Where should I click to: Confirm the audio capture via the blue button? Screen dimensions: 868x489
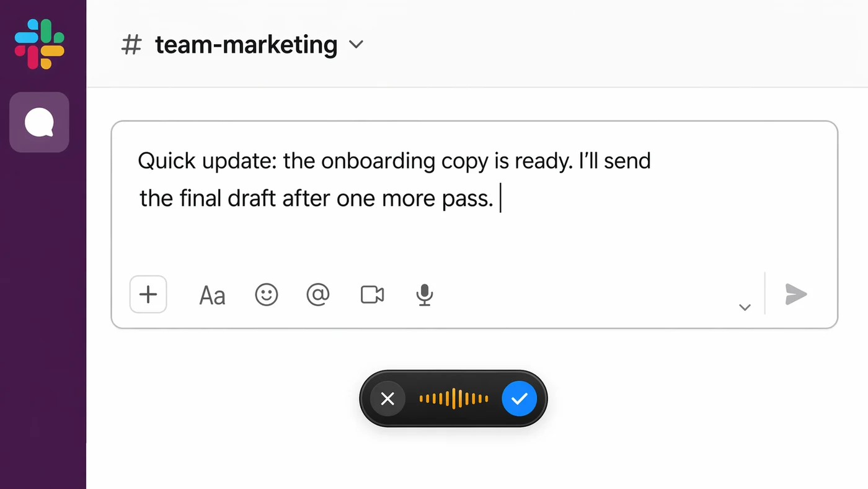click(x=520, y=398)
